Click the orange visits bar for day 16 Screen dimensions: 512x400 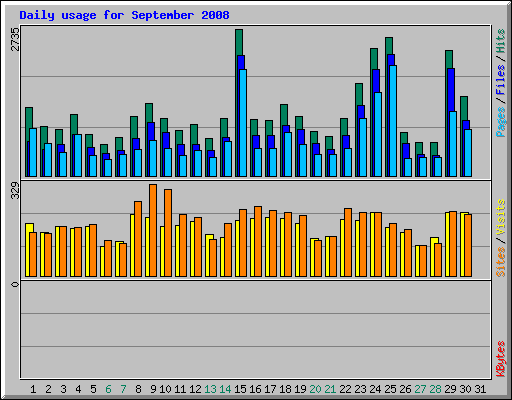[258, 241]
